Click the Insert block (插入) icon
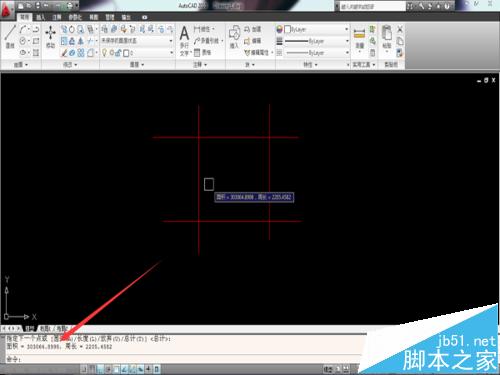The width and height of the screenshot is (500, 375). pos(234,37)
